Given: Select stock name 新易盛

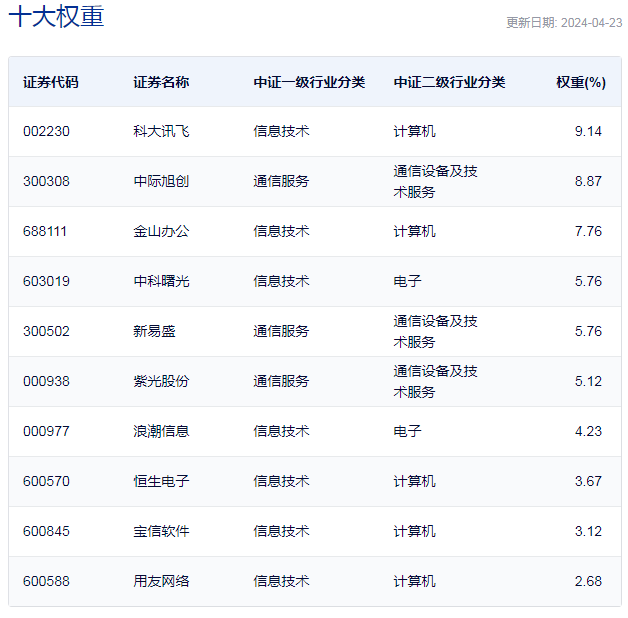Looking at the screenshot, I should (154, 331).
